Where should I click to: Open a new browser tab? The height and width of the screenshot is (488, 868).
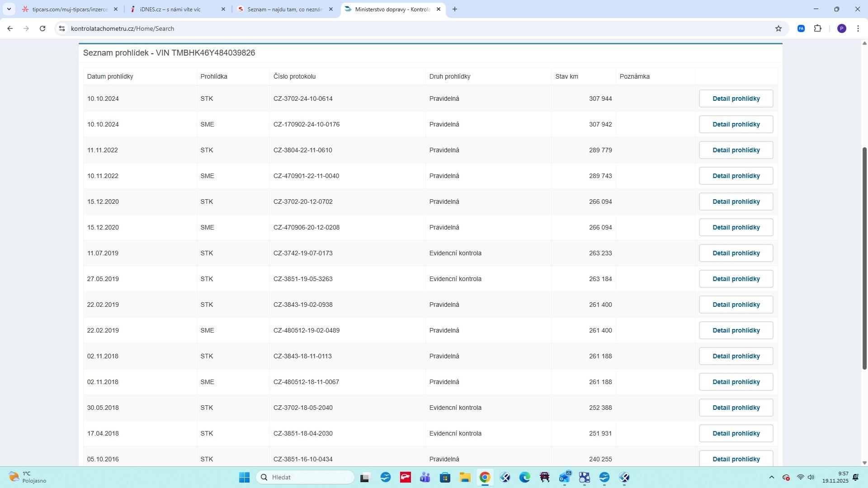tap(455, 9)
